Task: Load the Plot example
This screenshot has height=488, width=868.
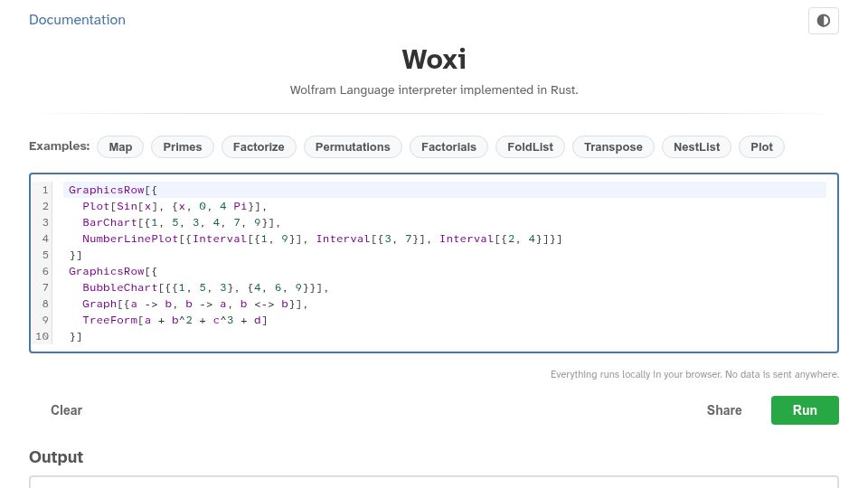Action: (x=761, y=147)
